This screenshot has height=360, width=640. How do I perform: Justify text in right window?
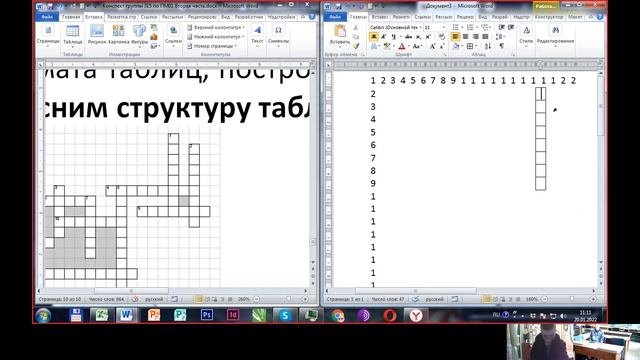pos(485,37)
